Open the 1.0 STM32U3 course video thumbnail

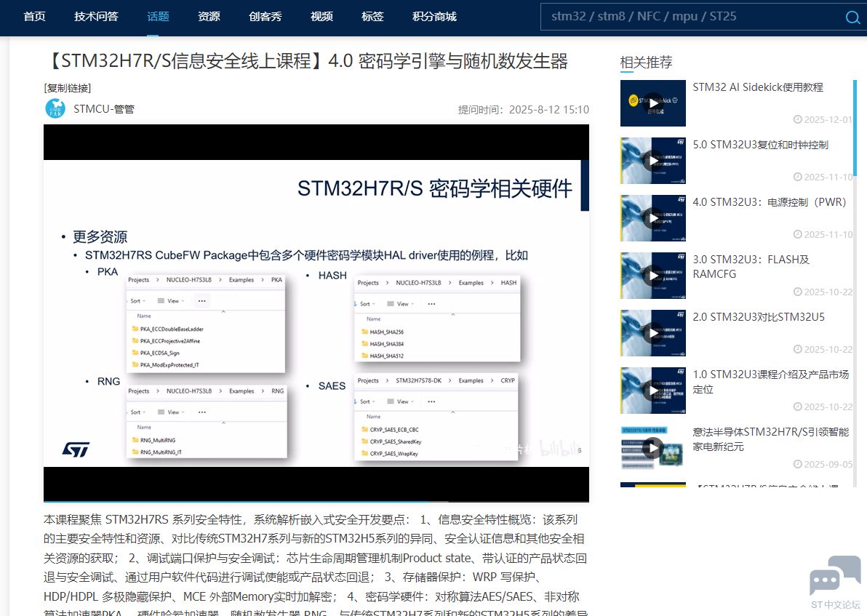tap(652, 390)
